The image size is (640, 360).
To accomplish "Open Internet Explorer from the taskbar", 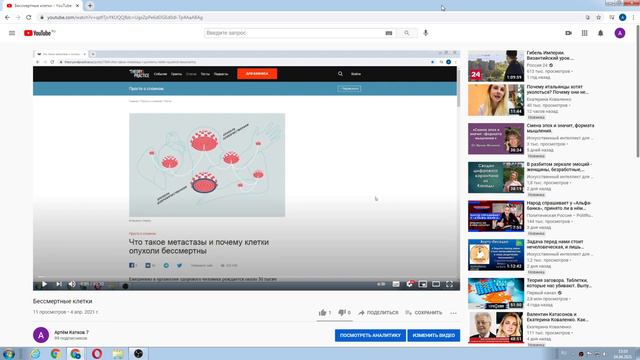I will (x=36, y=354).
